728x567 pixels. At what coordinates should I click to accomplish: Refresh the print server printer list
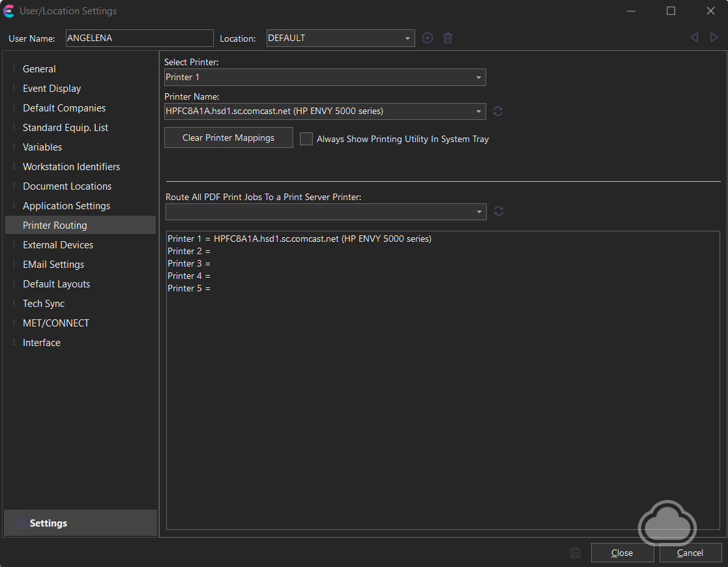click(x=499, y=211)
